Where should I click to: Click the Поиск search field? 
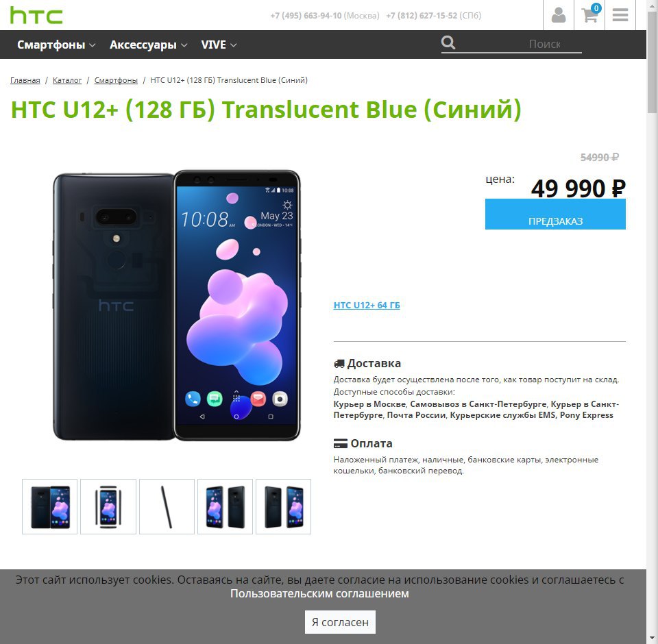pyautogui.click(x=520, y=44)
